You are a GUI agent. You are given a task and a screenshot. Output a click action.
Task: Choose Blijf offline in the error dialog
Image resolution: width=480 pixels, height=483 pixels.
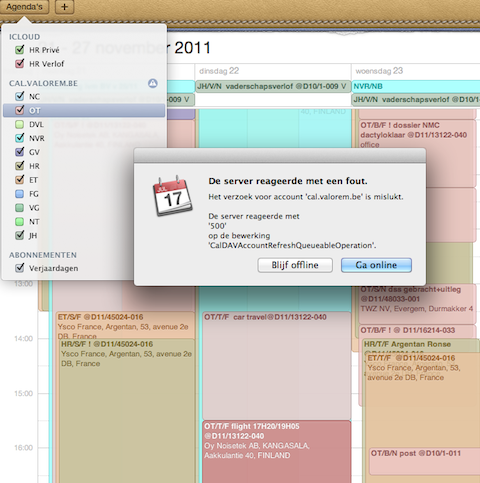(295, 265)
